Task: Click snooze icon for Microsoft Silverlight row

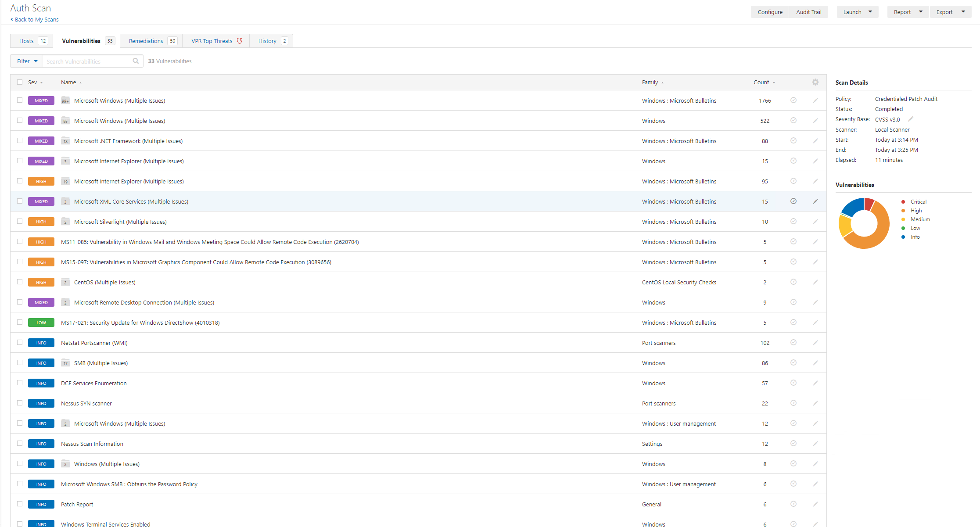Action: tap(793, 221)
